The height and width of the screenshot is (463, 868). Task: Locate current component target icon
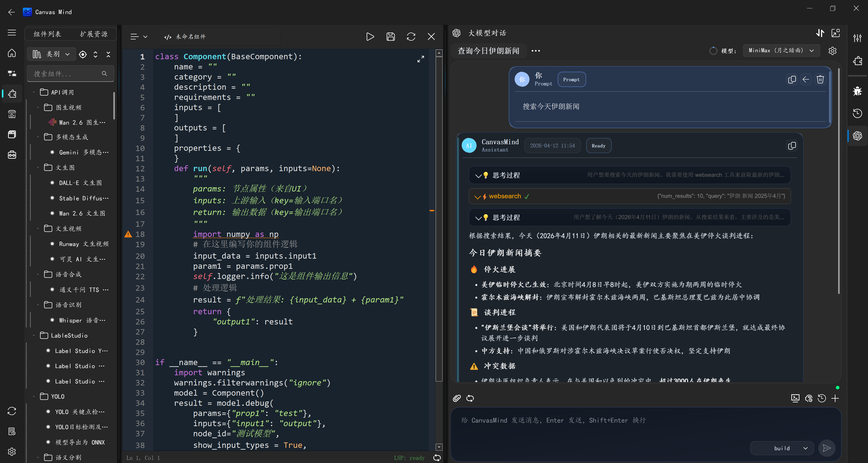[x=83, y=54]
